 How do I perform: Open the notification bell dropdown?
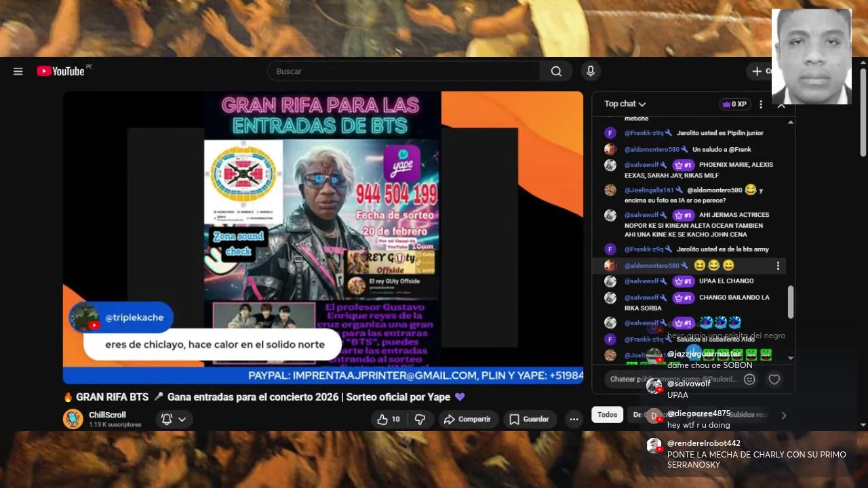[173, 420]
